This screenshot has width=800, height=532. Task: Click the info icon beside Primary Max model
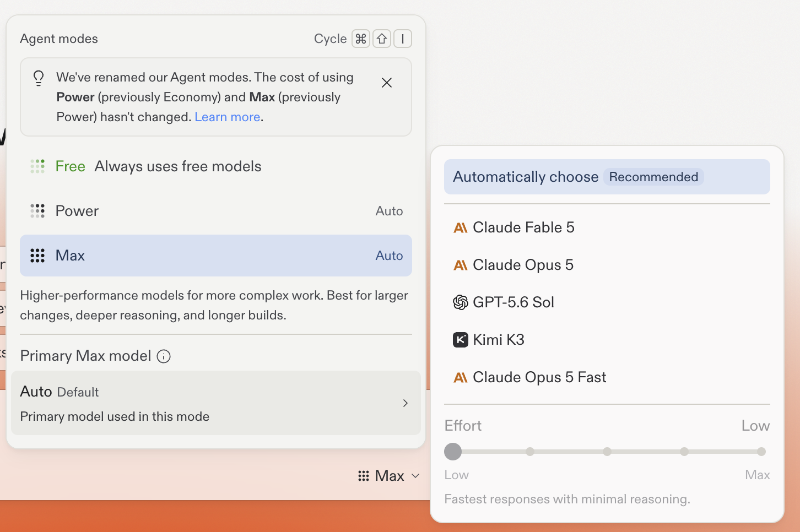[164, 356]
